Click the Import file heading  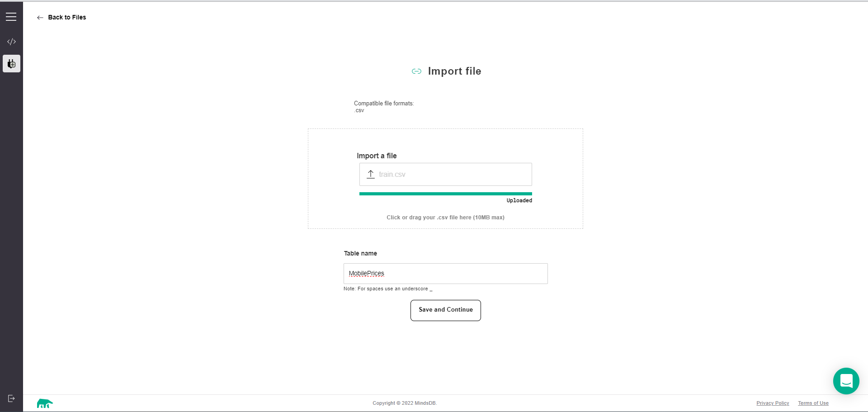pos(454,71)
